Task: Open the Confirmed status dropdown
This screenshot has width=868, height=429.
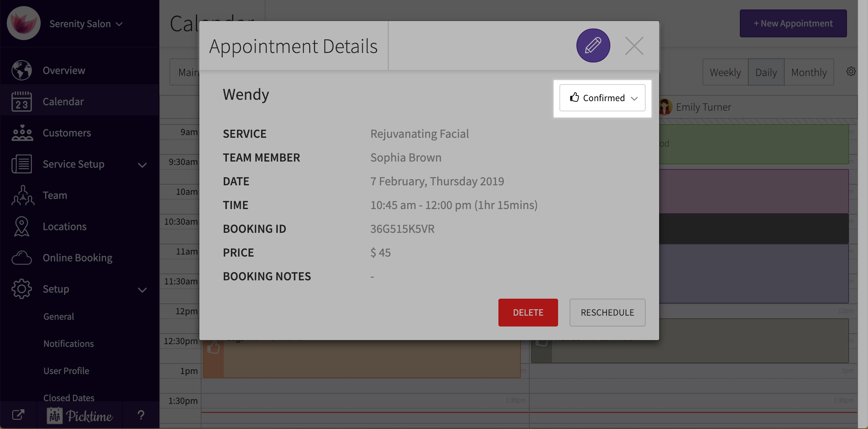Action: [x=603, y=98]
